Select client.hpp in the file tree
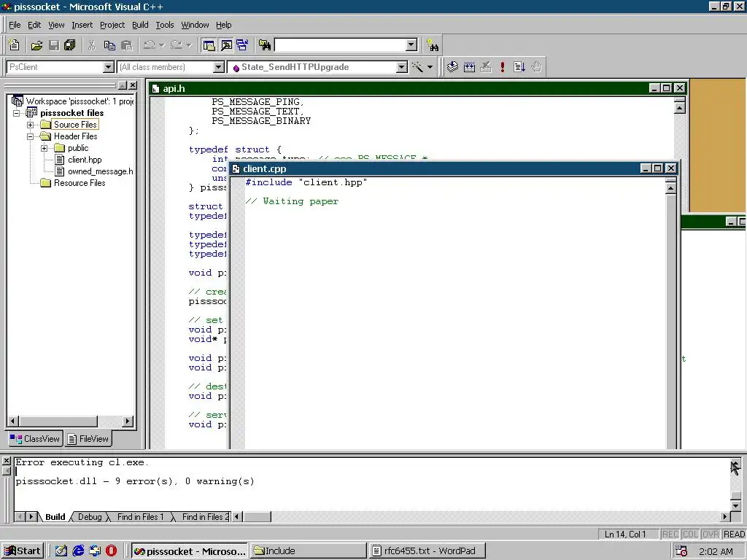This screenshot has width=747, height=560. (x=85, y=160)
